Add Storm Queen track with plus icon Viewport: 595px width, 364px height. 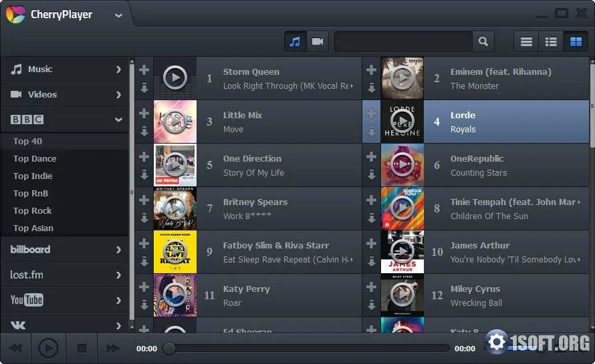[x=144, y=69]
